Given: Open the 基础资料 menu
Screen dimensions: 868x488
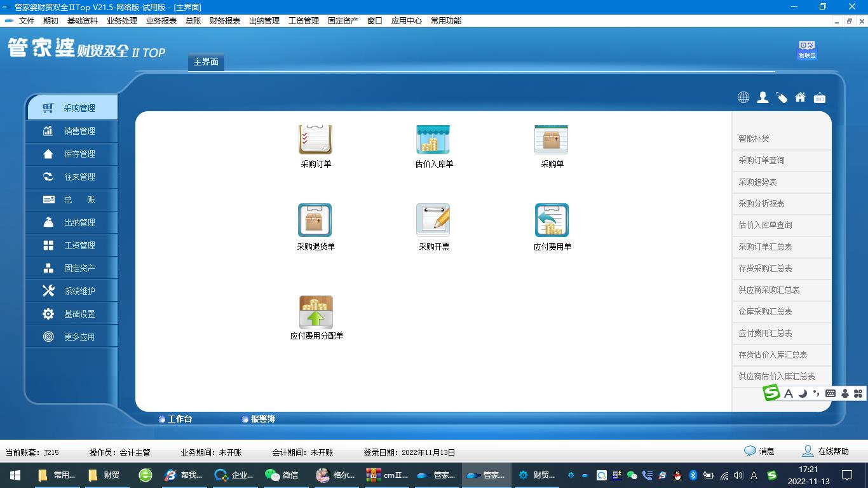Looking at the screenshot, I should 83,21.
